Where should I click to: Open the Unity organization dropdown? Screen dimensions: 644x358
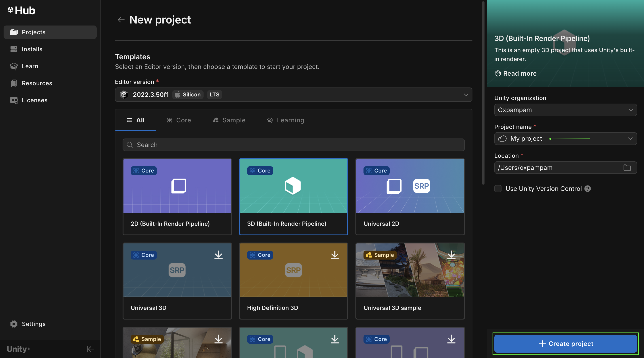click(565, 110)
